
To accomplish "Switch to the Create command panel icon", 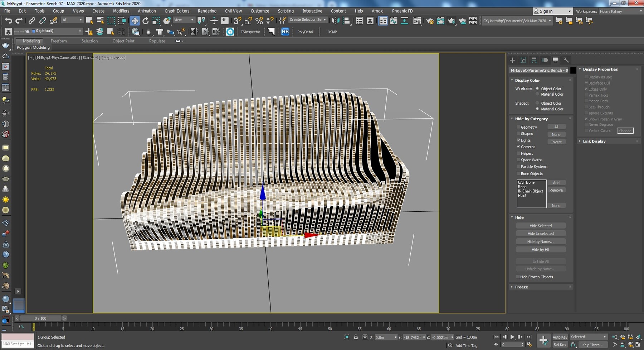I will pyautogui.click(x=512, y=60).
